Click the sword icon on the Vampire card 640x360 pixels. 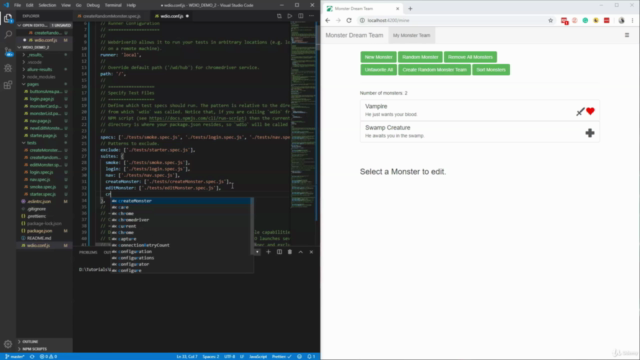point(580,111)
